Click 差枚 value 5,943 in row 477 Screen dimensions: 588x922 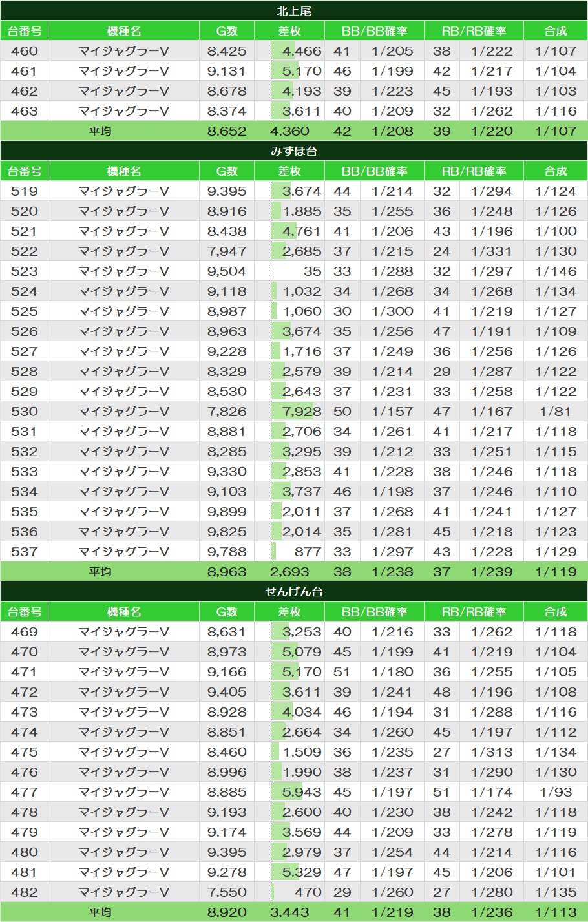point(302,792)
